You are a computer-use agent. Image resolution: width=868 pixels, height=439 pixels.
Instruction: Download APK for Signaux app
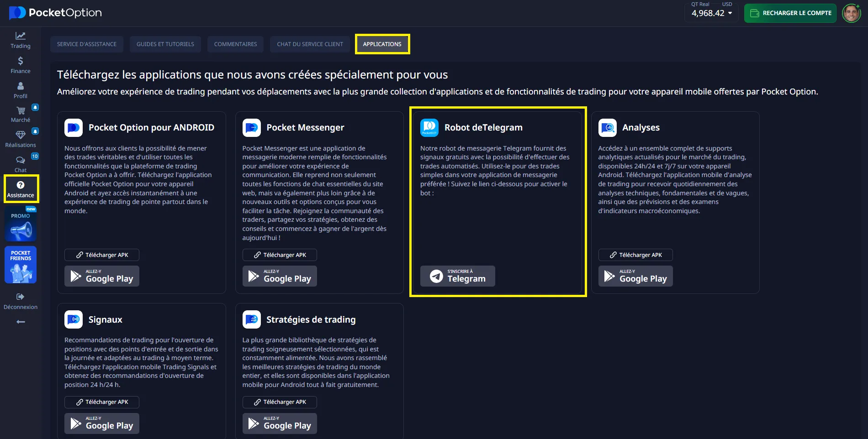click(x=102, y=402)
